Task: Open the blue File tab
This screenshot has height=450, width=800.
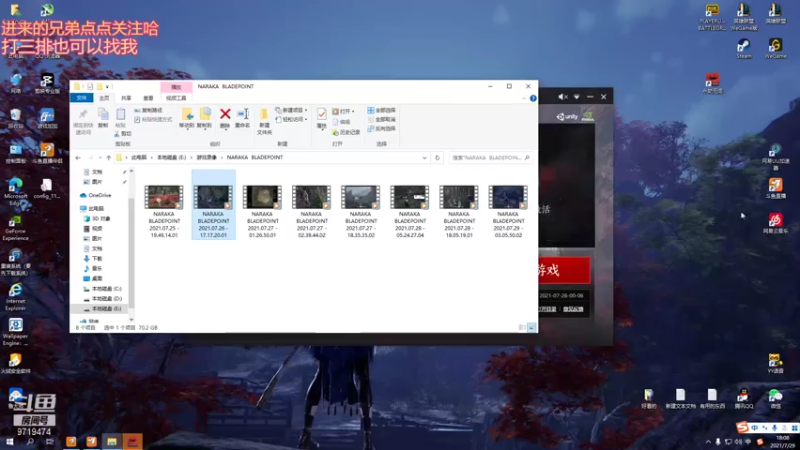Action: click(x=82, y=98)
